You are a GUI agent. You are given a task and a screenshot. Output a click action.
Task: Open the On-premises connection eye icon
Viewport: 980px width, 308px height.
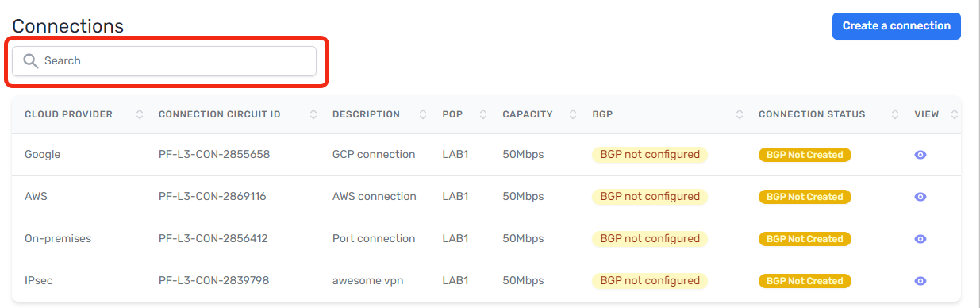920,239
